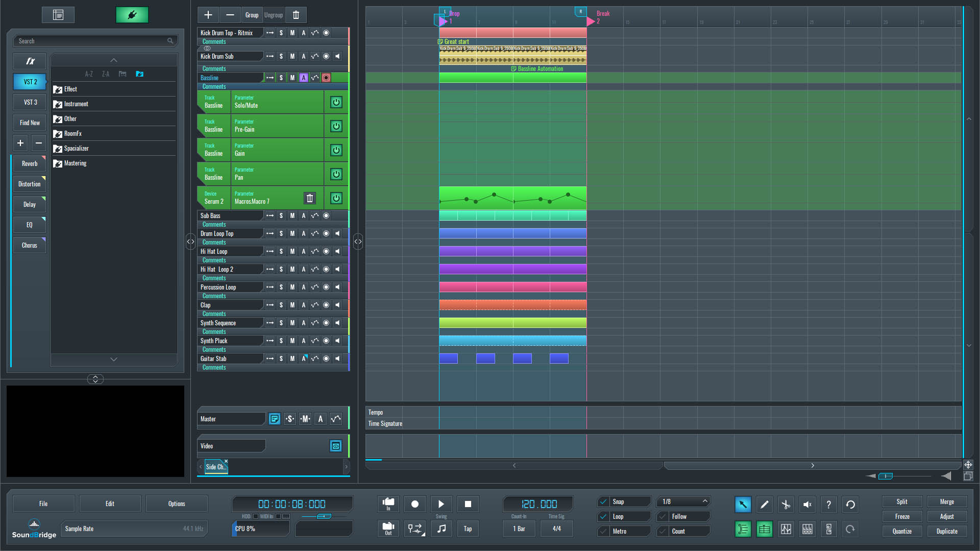Open the piano roll keys icon
The height and width of the screenshot is (551, 980).
807,529
